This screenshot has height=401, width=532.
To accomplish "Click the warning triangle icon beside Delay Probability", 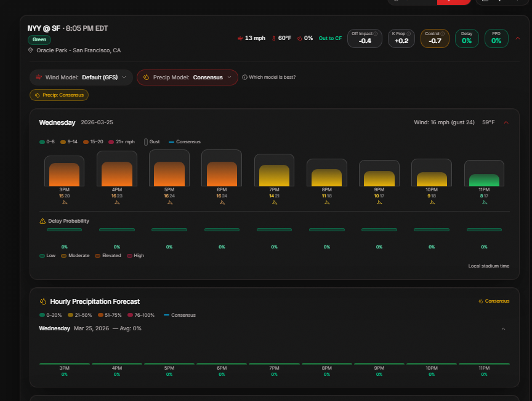I will point(42,221).
